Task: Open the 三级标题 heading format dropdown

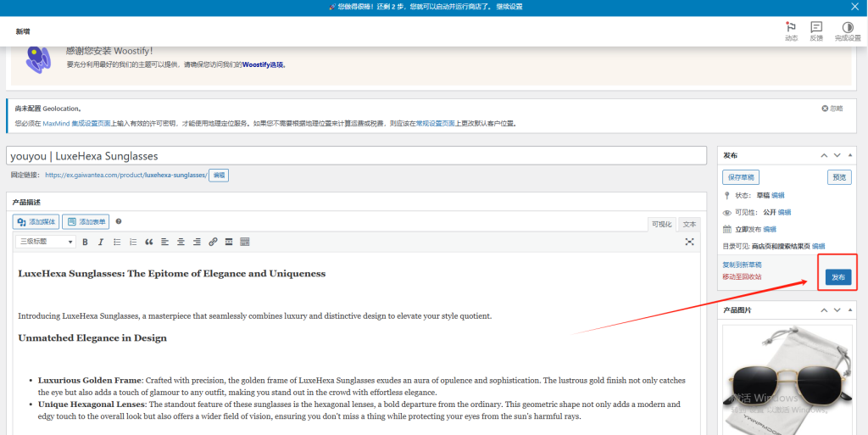Action: (x=46, y=242)
